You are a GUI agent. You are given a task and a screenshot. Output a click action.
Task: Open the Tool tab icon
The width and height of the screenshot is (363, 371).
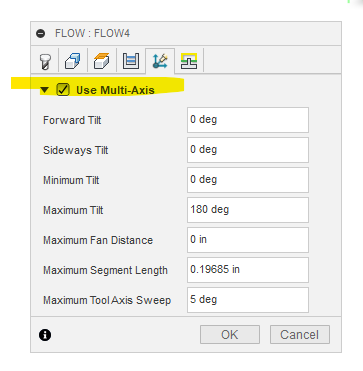(x=45, y=61)
